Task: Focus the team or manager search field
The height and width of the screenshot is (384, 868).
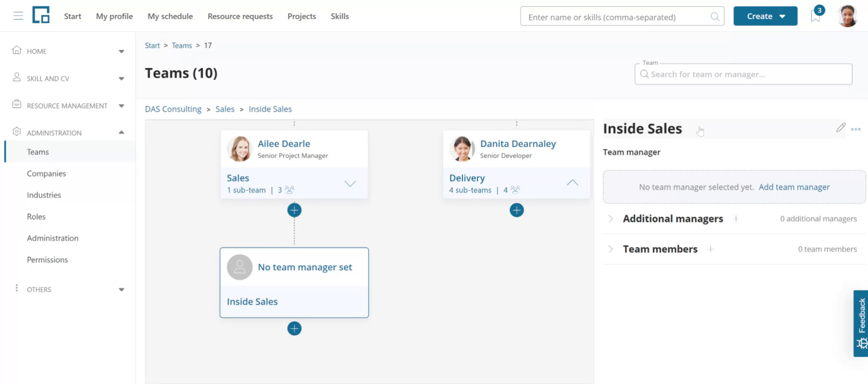Action: [743, 74]
